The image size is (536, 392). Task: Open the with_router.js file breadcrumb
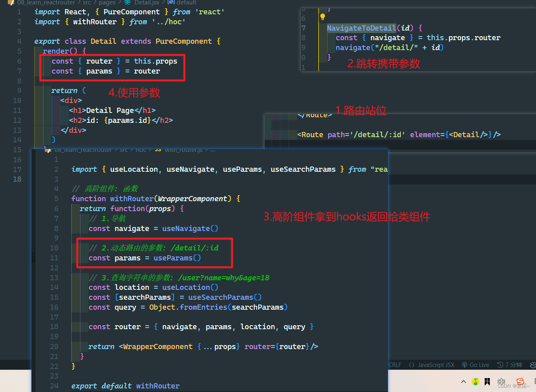click(183, 150)
